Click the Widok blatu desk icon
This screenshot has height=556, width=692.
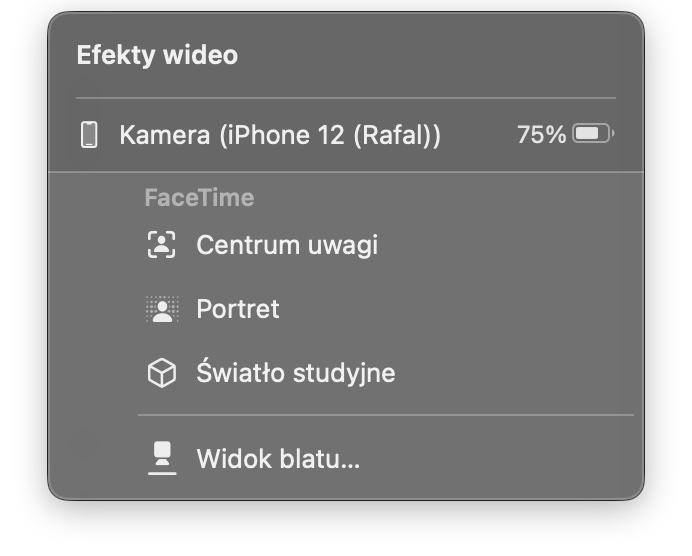[162, 458]
